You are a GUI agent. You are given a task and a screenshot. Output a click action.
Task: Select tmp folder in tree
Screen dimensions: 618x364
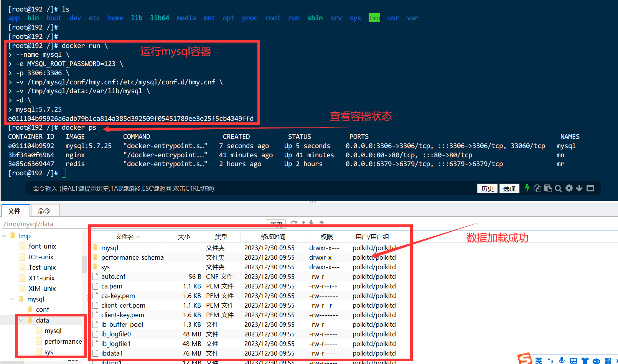click(x=25, y=236)
